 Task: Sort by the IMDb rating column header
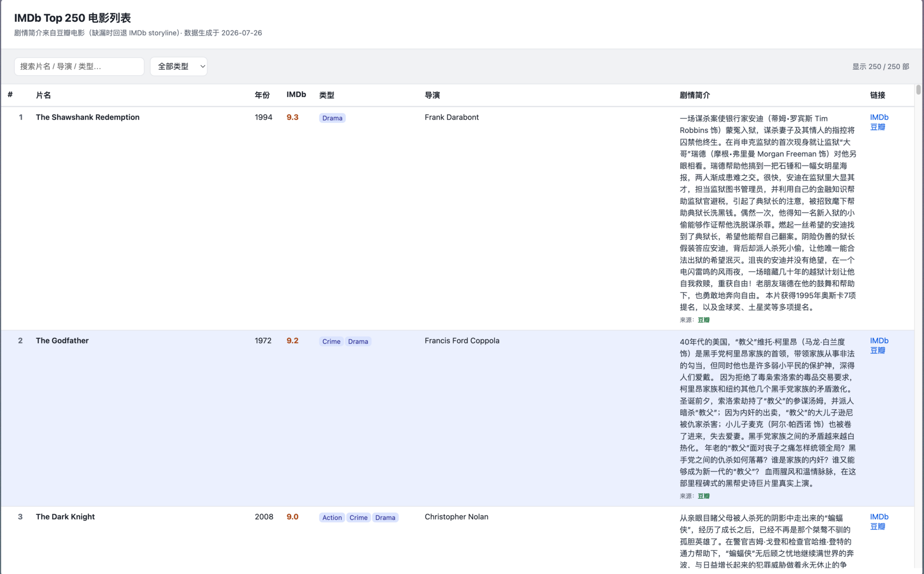(x=296, y=95)
